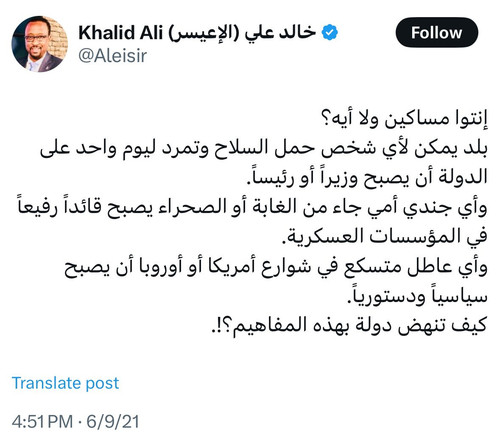This screenshot has height=438, width=500.
Task: Click the display name Khalid Ali
Action: pos(121,33)
